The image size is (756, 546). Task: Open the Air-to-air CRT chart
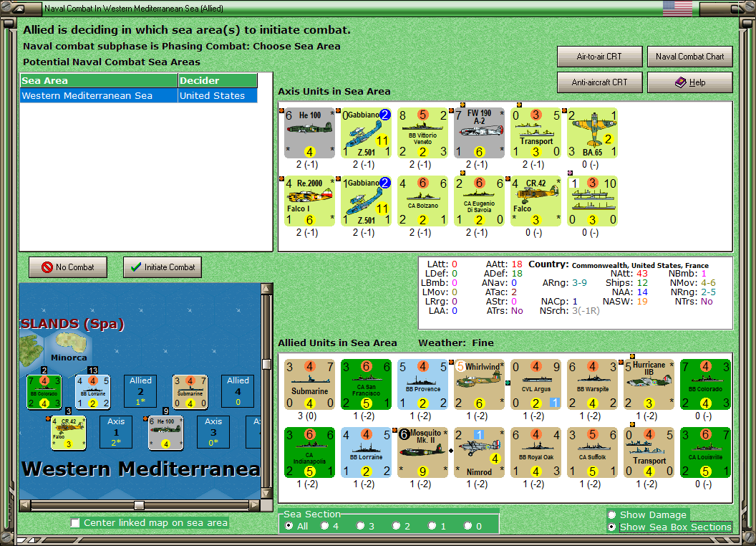[599, 57]
